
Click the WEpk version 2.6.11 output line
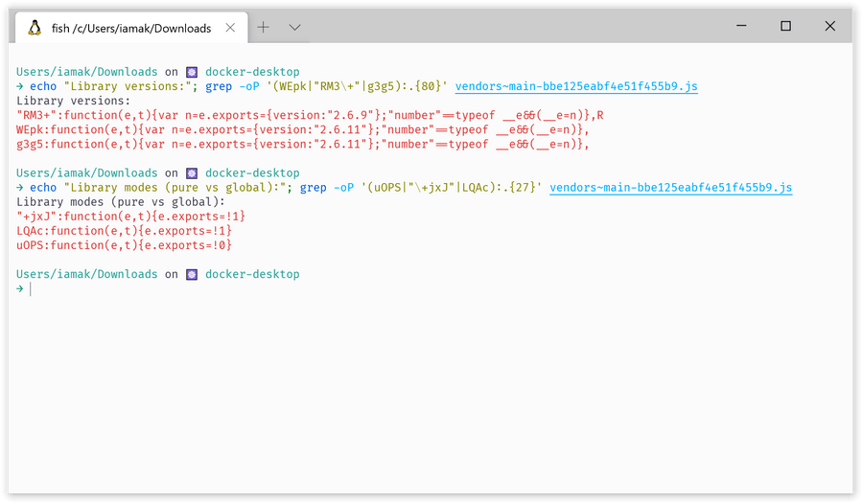[x=303, y=129]
